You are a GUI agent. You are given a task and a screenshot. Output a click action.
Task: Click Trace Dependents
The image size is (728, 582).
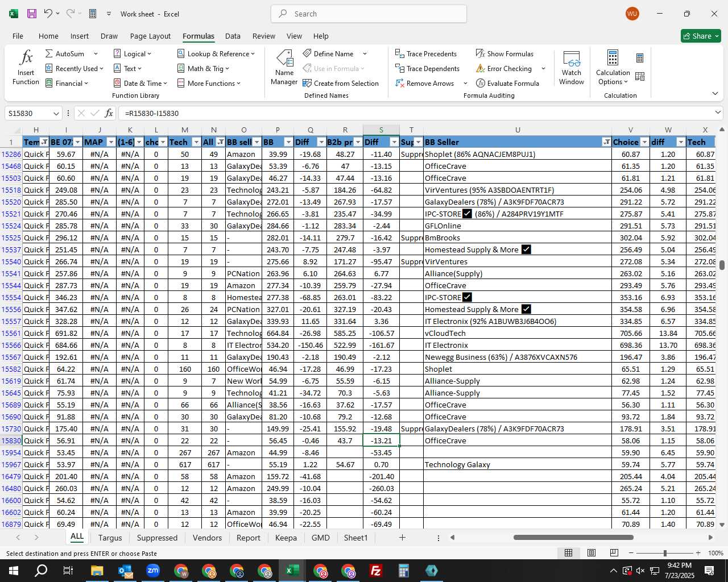(x=427, y=68)
